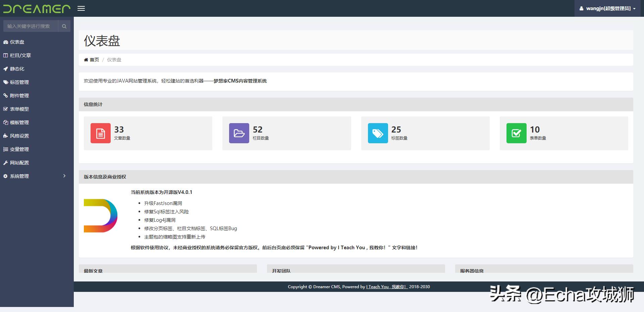Click the colorful D logo image
Screen dimensions: 644x312
[x=100, y=215]
